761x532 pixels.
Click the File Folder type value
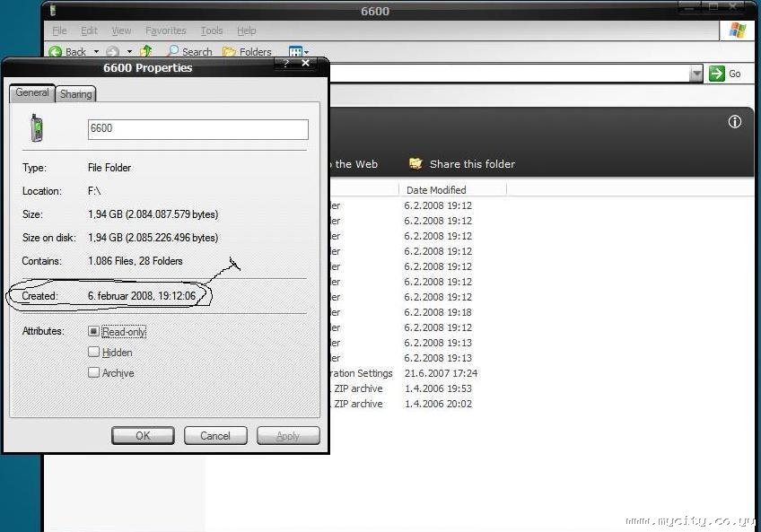[109, 168]
